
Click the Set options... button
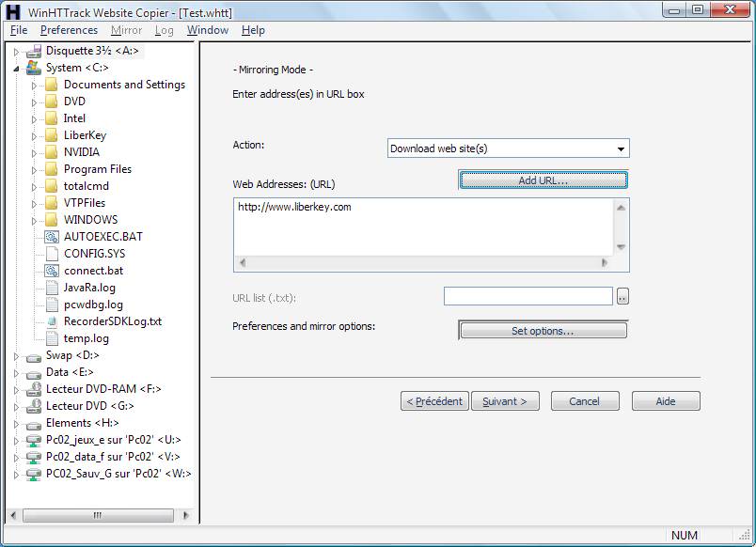click(x=543, y=331)
